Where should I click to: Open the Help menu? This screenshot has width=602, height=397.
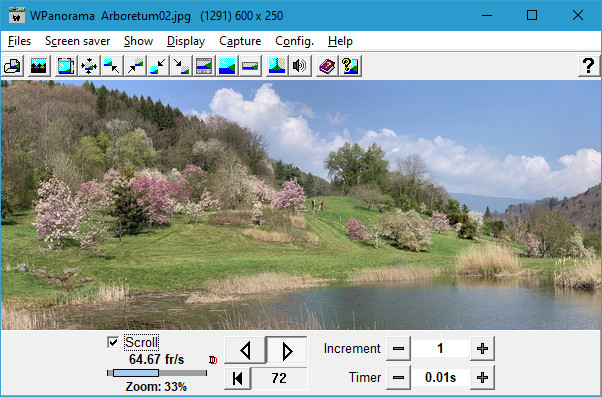pyautogui.click(x=340, y=41)
